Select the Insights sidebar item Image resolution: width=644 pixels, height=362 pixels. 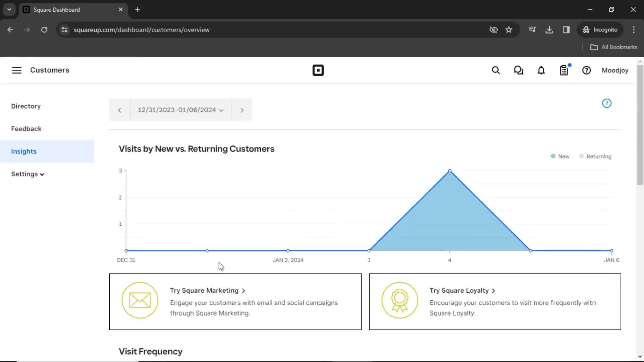coord(47,152)
